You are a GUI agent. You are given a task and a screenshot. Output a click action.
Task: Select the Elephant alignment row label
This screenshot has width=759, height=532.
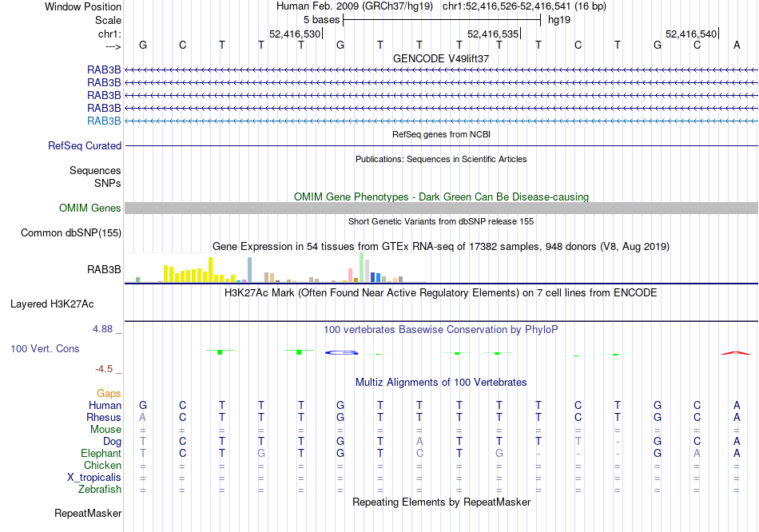point(101,454)
